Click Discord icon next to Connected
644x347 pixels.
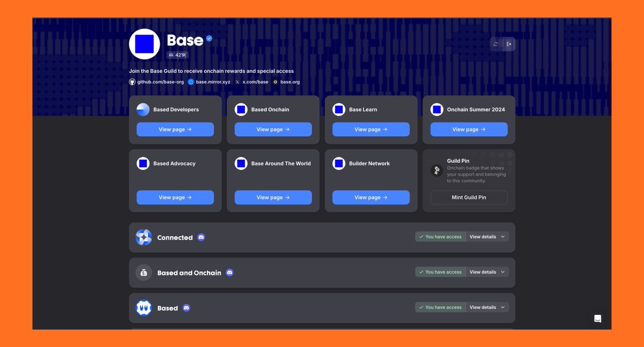tap(201, 237)
